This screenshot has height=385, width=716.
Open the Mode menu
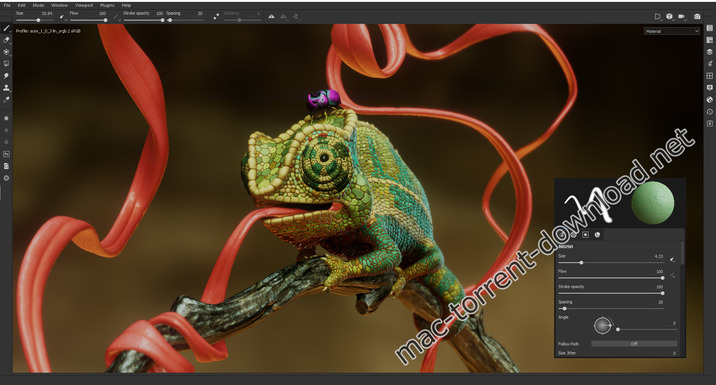[38, 5]
